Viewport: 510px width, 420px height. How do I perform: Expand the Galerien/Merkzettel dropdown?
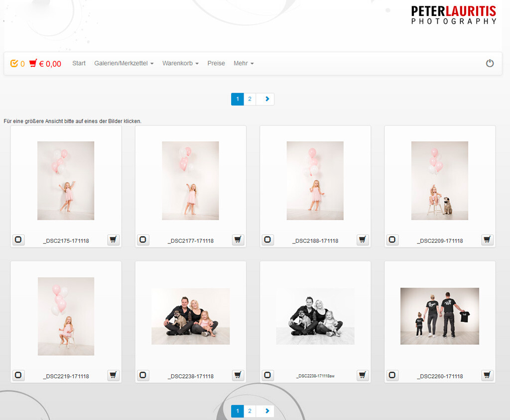pyautogui.click(x=124, y=63)
